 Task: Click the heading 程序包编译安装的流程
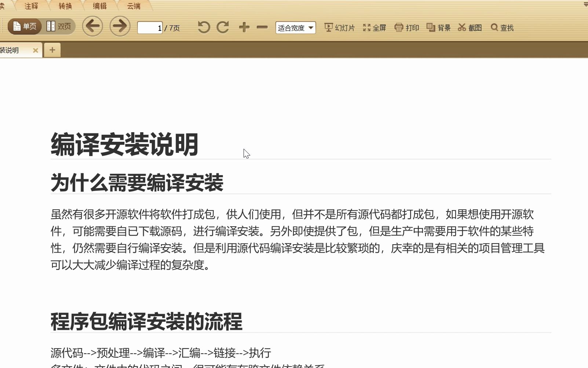[x=146, y=321]
